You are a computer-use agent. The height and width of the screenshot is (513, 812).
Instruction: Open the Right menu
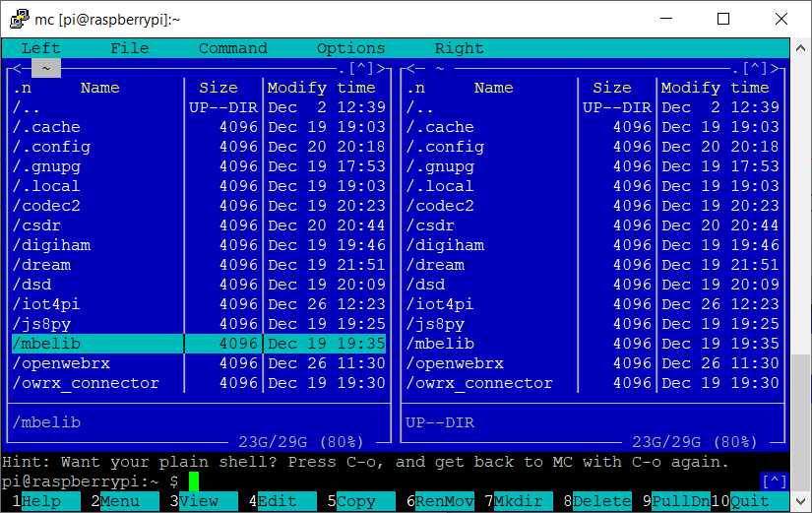point(459,48)
